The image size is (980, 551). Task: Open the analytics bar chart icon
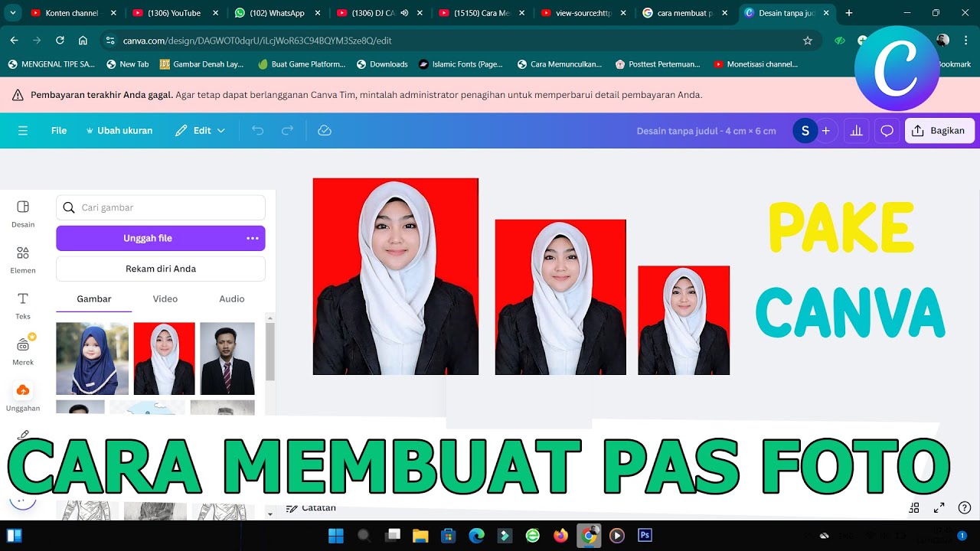pyautogui.click(x=856, y=131)
